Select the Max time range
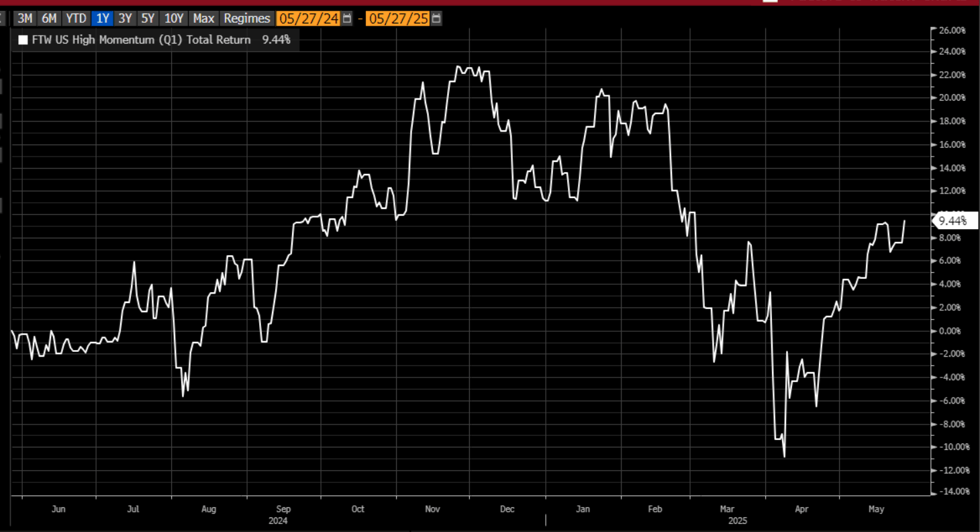This screenshot has height=532, width=980. (203, 18)
